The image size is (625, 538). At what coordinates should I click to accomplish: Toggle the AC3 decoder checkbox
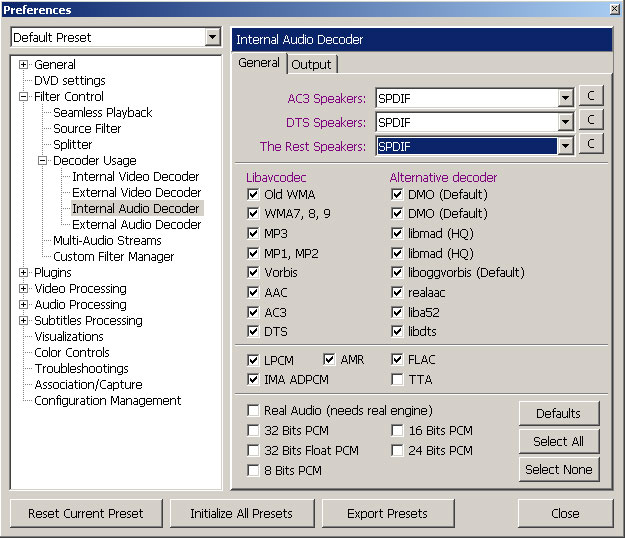pos(253,312)
